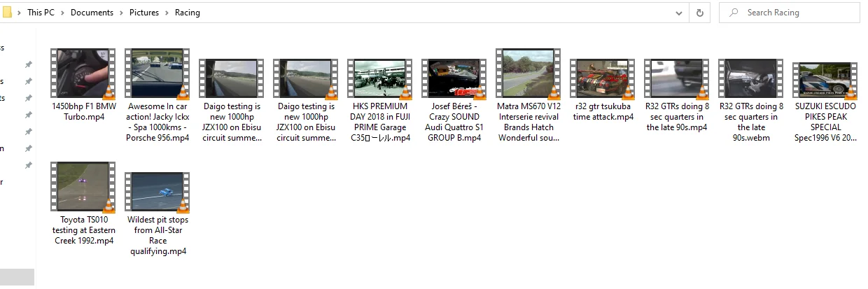This screenshot has width=868, height=289.
Task: Click file name "Toyota TS010 testing at Eastern Creek 1992.mp4"
Action: tap(84, 230)
